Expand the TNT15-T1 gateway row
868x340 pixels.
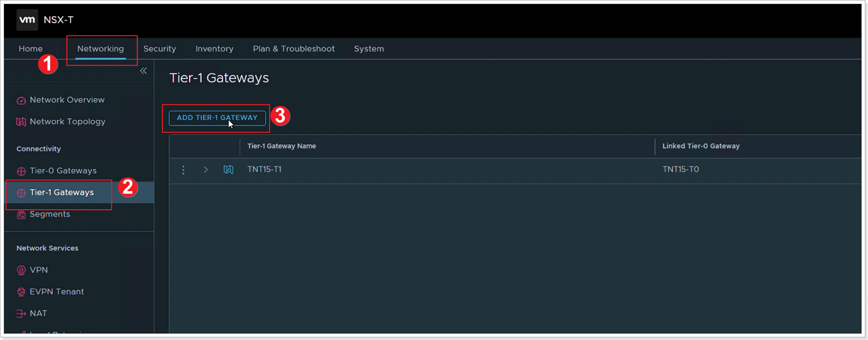click(205, 170)
